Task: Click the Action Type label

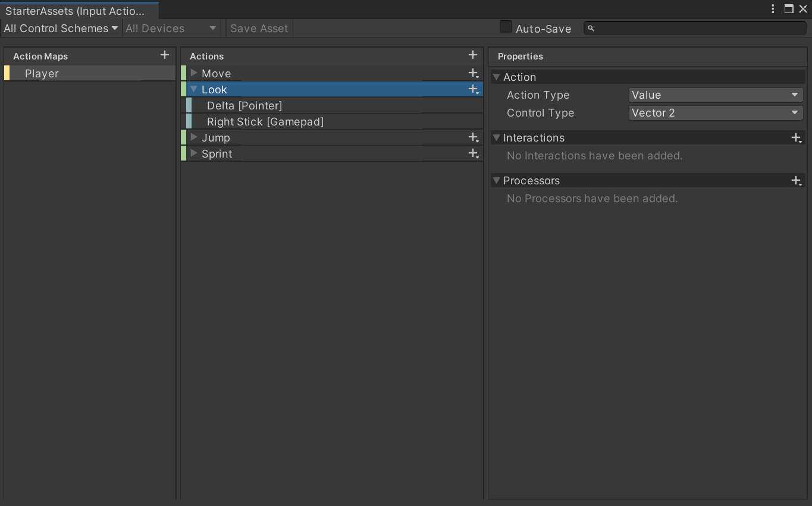Action: 538,95
